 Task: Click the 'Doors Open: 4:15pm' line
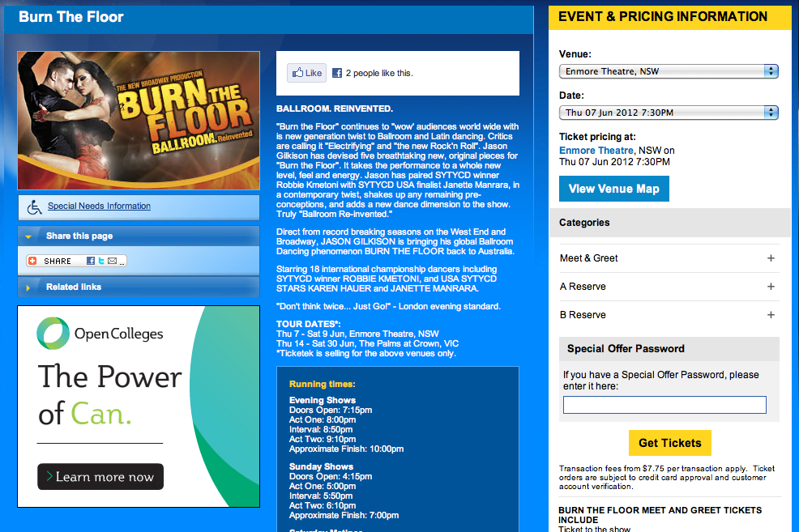point(331,476)
